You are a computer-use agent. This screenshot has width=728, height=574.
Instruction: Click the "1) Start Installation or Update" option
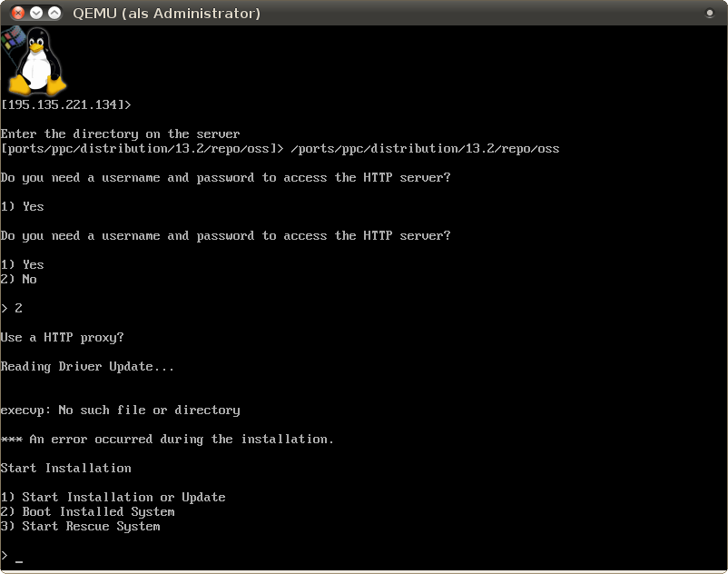click(x=113, y=497)
